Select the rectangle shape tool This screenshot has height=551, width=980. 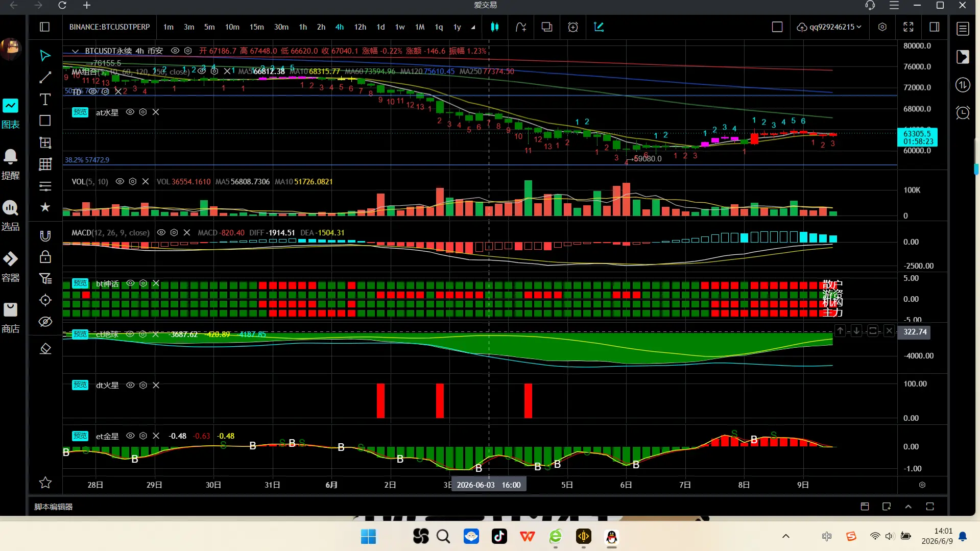click(45, 121)
